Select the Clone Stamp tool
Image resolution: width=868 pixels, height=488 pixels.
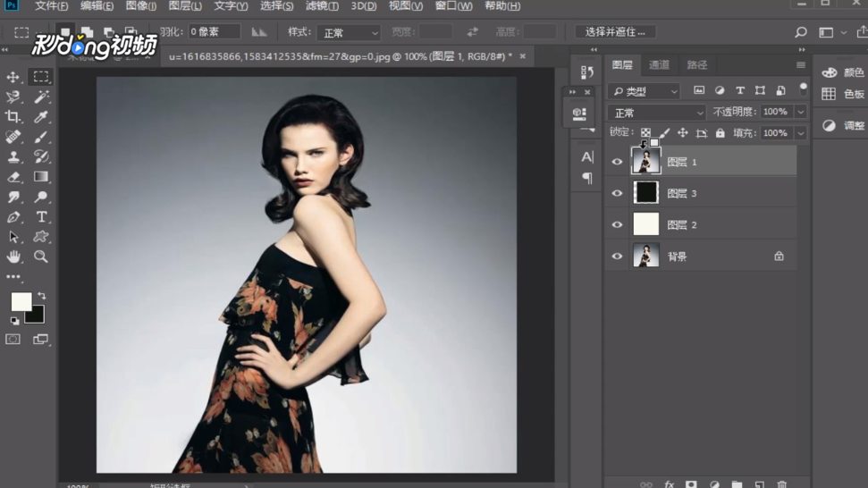[13, 156]
